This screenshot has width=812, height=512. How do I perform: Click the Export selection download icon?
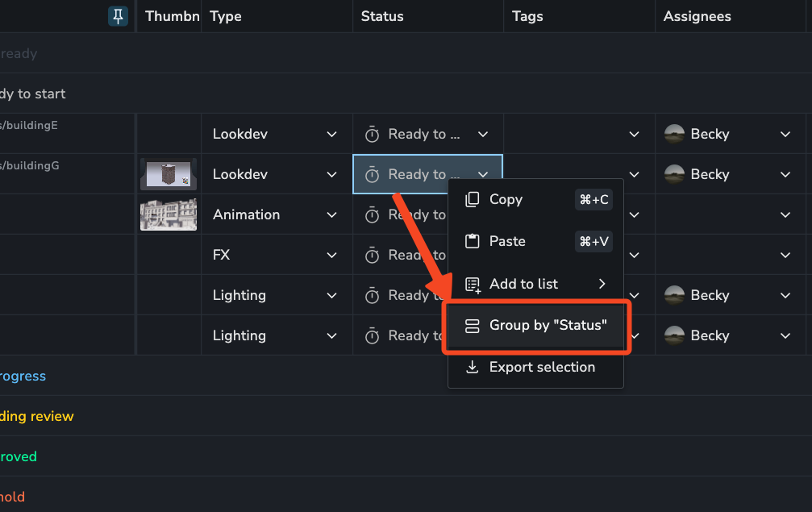(x=473, y=368)
